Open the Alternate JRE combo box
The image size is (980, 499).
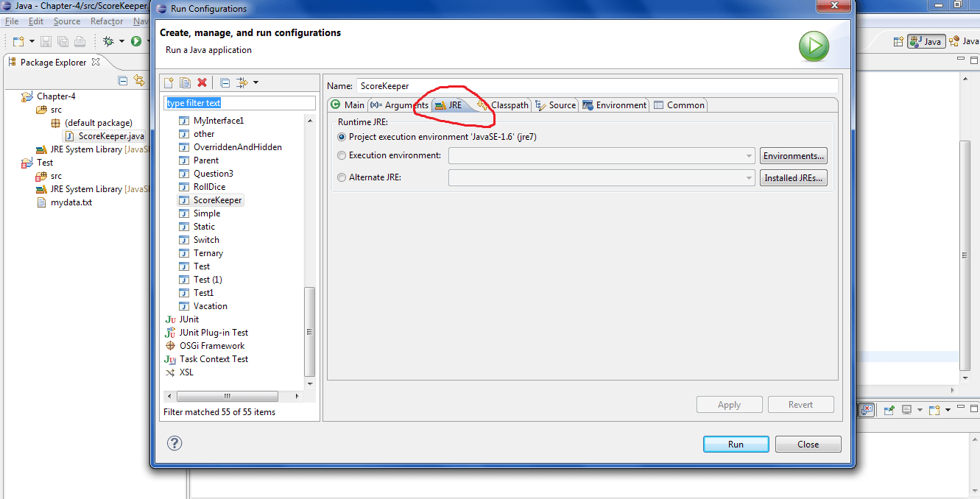pos(602,177)
